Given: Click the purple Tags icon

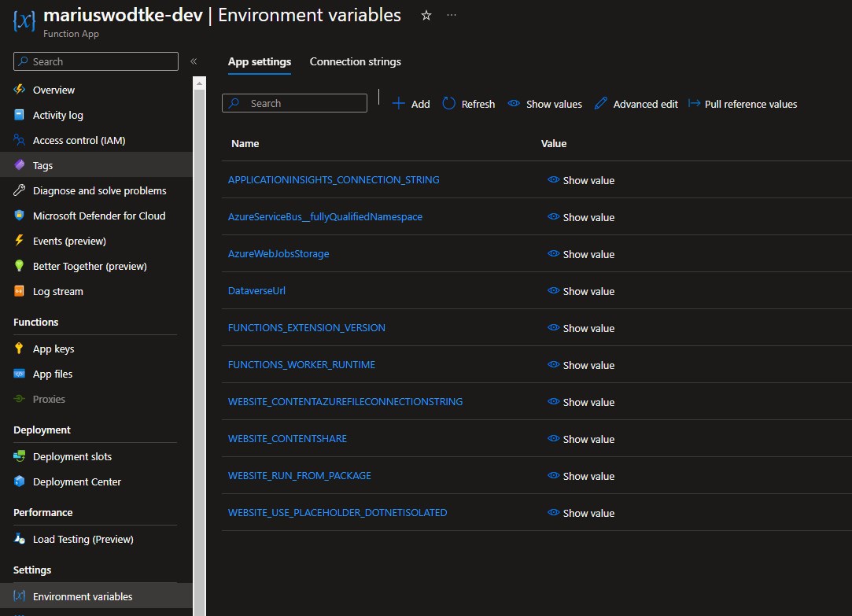Looking at the screenshot, I should pos(19,164).
